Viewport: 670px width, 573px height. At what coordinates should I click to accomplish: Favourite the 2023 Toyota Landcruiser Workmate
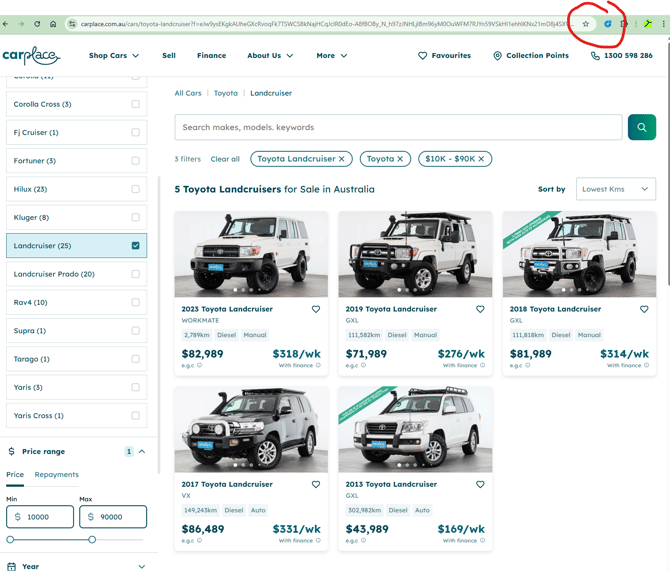click(x=316, y=310)
